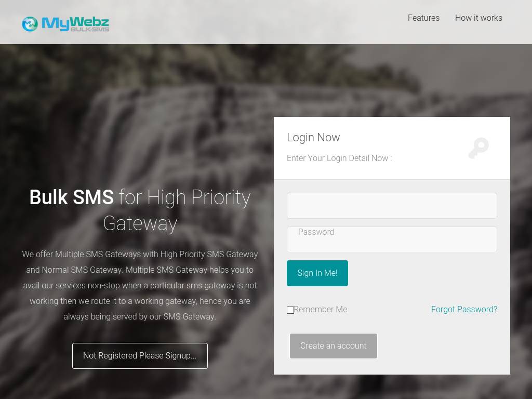The height and width of the screenshot is (399, 532).
Task: Click the MyWebz wordmark in header
Action: tap(75, 22)
